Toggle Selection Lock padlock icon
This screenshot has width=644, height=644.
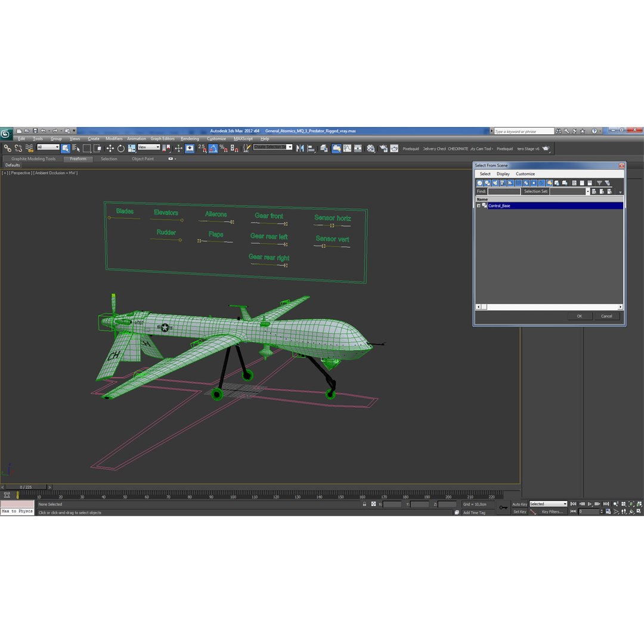click(364, 504)
